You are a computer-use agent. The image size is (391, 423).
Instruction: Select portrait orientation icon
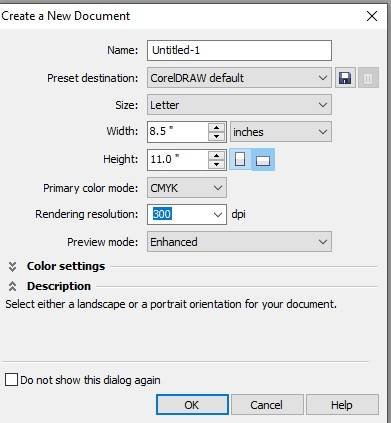pyautogui.click(x=240, y=159)
